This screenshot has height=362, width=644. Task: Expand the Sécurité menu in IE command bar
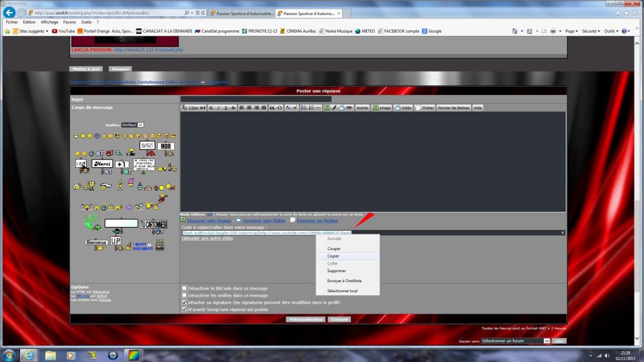click(591, 31)
